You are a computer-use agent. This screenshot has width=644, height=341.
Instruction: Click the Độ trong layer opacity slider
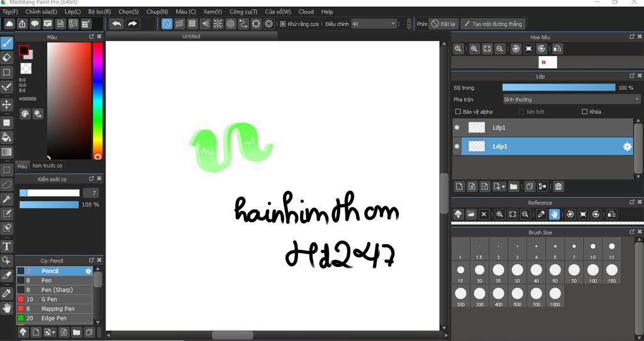(x=558, y=87)
